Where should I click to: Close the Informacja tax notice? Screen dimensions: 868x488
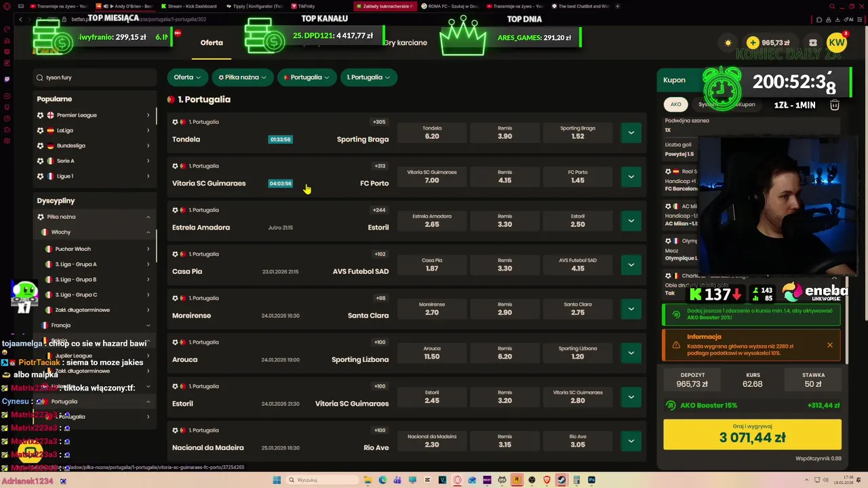point(829,345)
